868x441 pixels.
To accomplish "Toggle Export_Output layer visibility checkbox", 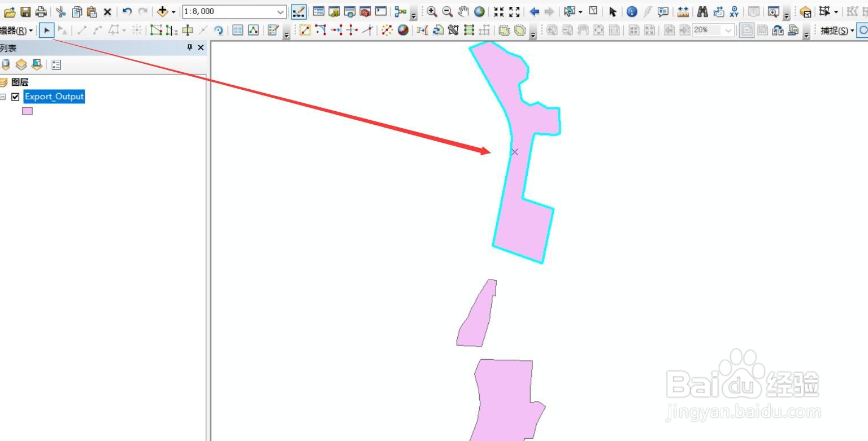I will (x=15, y=97).
